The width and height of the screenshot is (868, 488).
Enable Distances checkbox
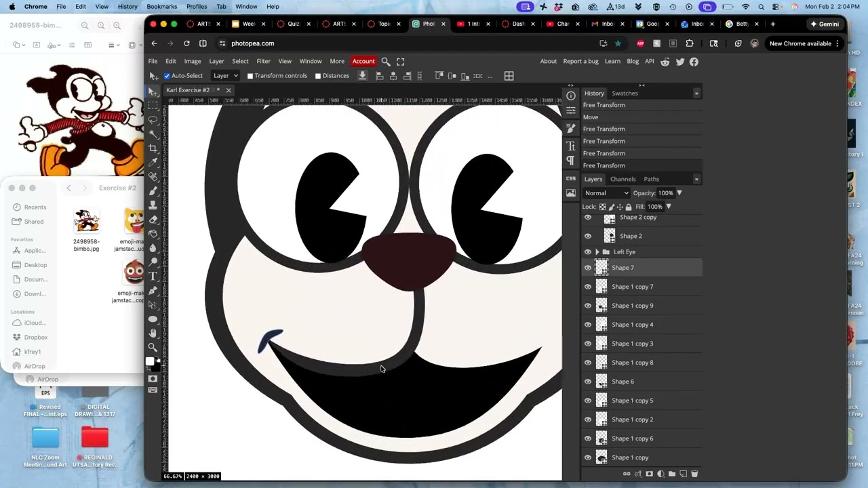click(318, 76)
